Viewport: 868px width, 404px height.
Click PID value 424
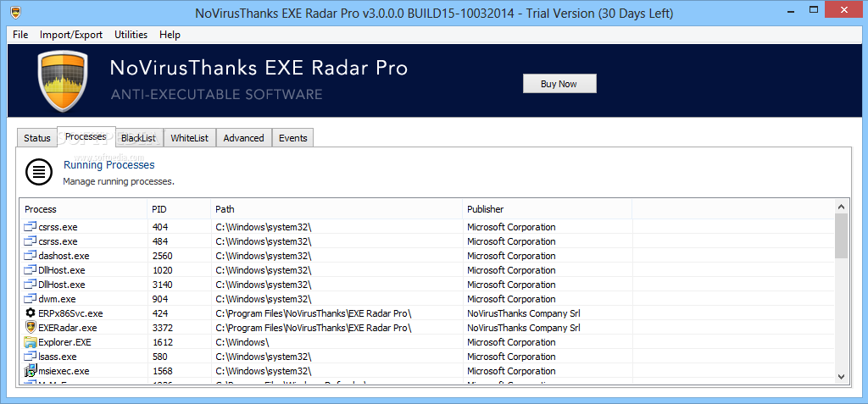pyautogui.click(x=160, y=313)
